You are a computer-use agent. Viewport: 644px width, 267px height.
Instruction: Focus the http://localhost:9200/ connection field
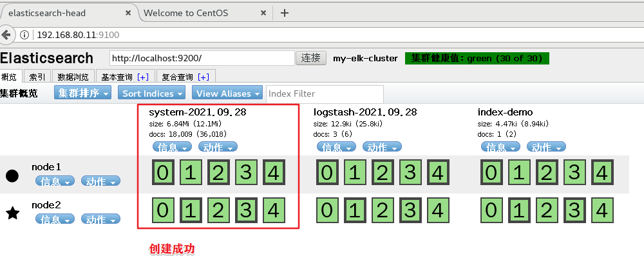[202, 59]
